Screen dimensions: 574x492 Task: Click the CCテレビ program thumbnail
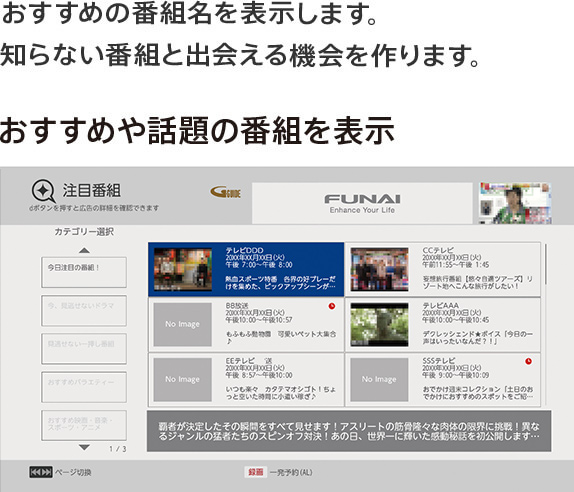(x=379, y=269)
